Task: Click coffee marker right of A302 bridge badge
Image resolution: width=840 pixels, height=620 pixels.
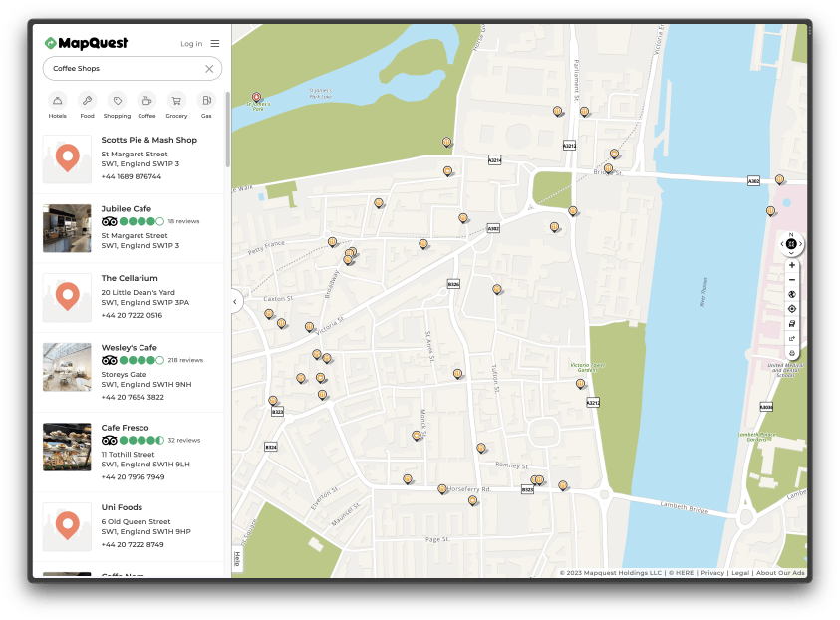Action: [x=779, y=179]
